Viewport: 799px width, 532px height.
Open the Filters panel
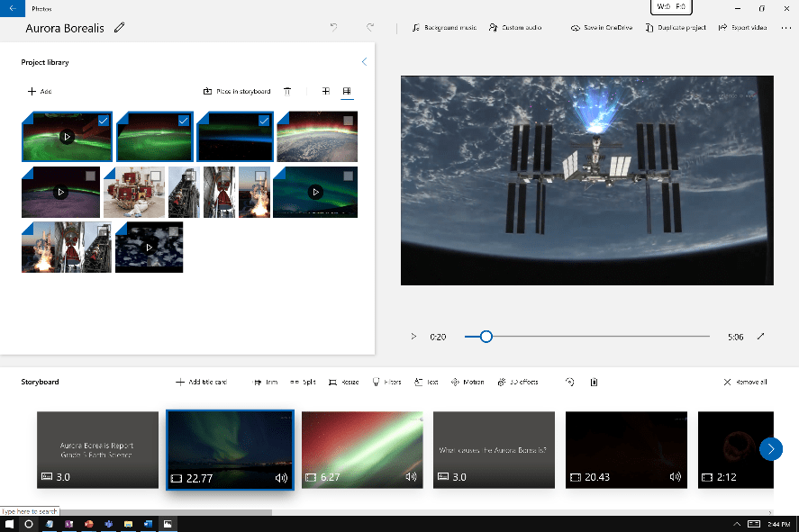386,382
